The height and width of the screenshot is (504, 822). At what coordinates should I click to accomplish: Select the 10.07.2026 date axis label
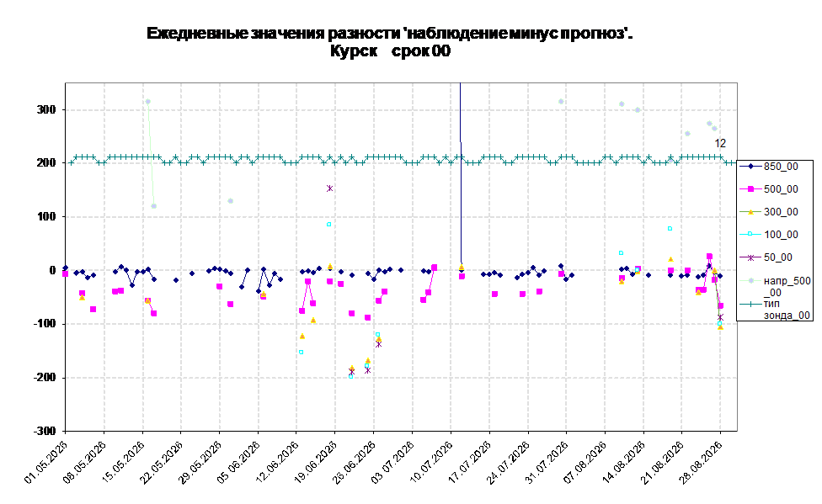click(x=431, y=462)
